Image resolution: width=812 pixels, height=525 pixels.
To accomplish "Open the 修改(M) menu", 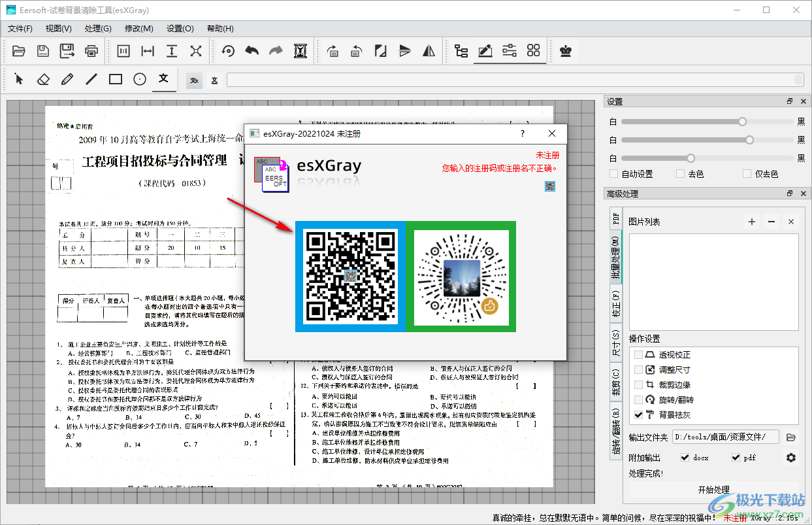I will [x=139, y=29].
